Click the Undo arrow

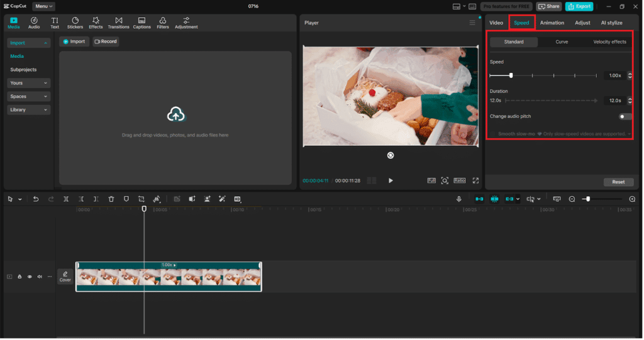[36, 199]
